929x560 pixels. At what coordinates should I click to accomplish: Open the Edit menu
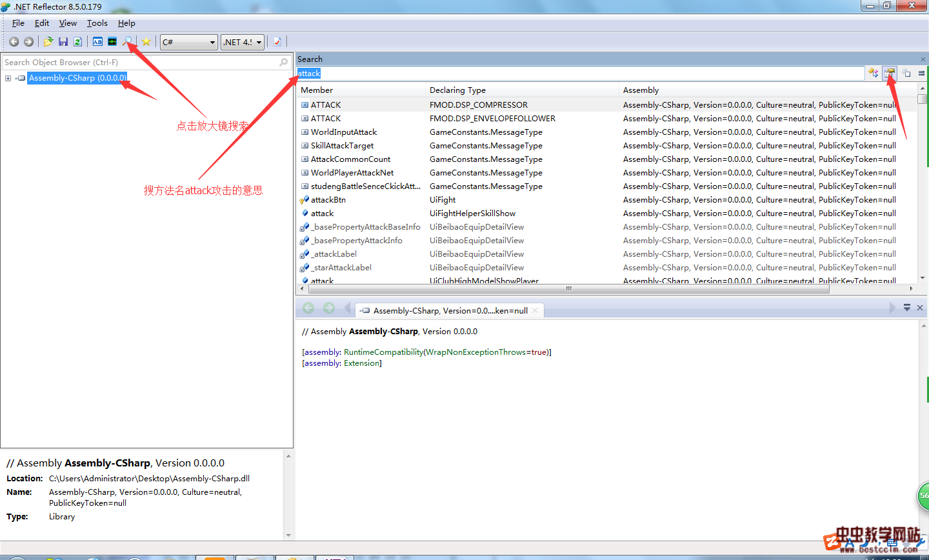click(42, 23)
